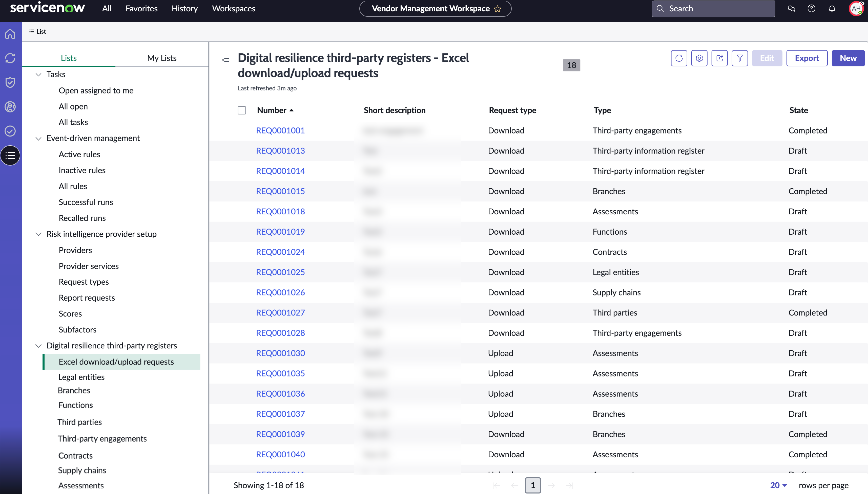Screen dimensions: 868x494
Task: Select all rows checkbox
Action: pyautogui.click(x=242, y=110)
